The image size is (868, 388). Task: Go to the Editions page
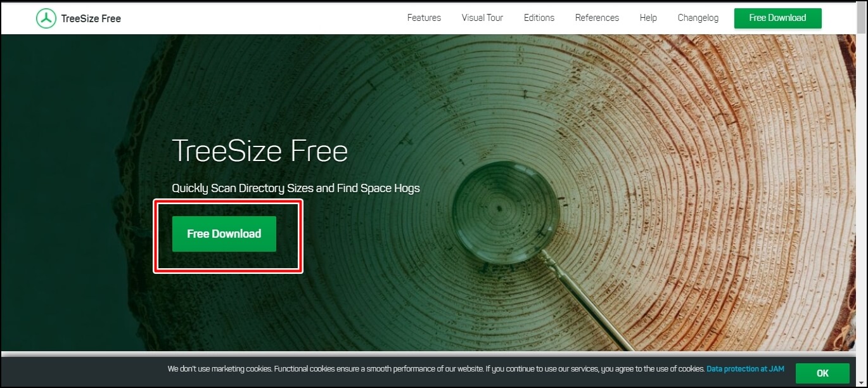(x=539, y=18)
